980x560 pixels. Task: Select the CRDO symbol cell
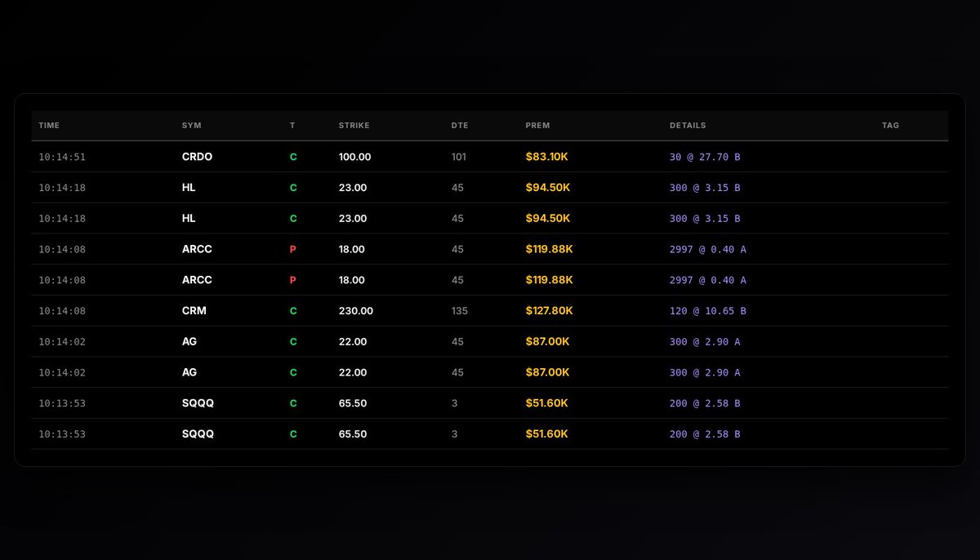[x=197, y=157]
